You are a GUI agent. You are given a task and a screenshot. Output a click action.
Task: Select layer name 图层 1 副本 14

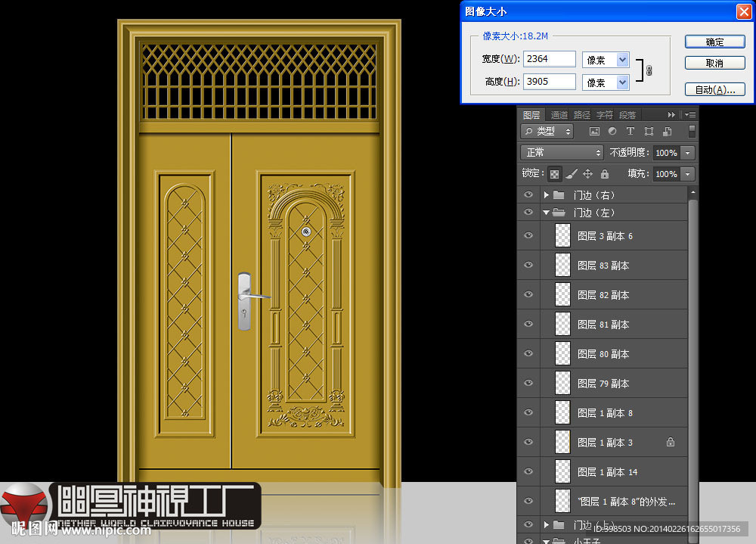608,471
